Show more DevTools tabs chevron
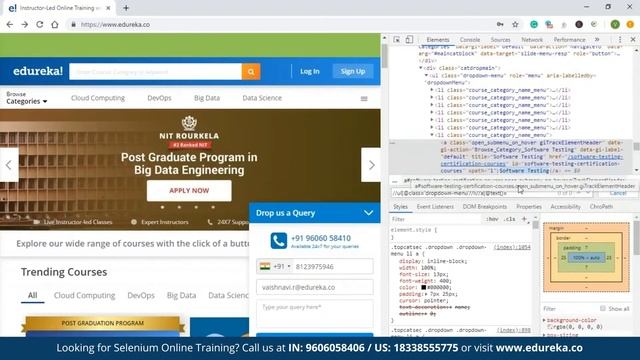 pos(597,40)
